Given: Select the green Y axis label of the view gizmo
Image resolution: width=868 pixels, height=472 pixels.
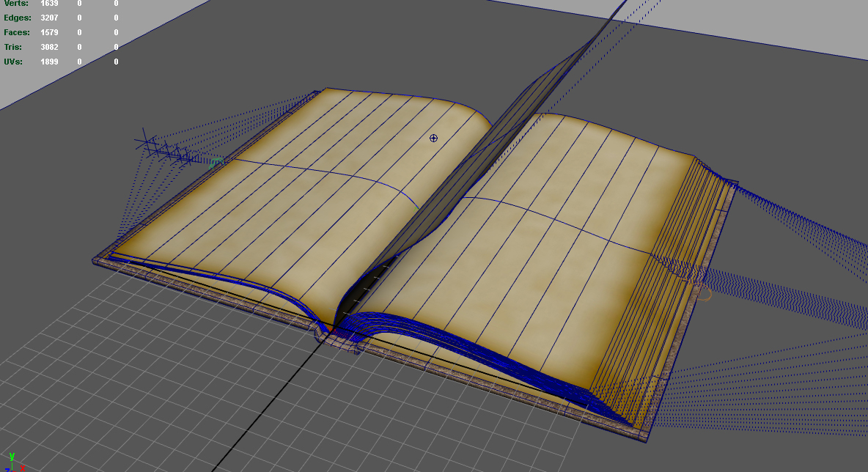Looking at the screenshot, I should 12,455.
